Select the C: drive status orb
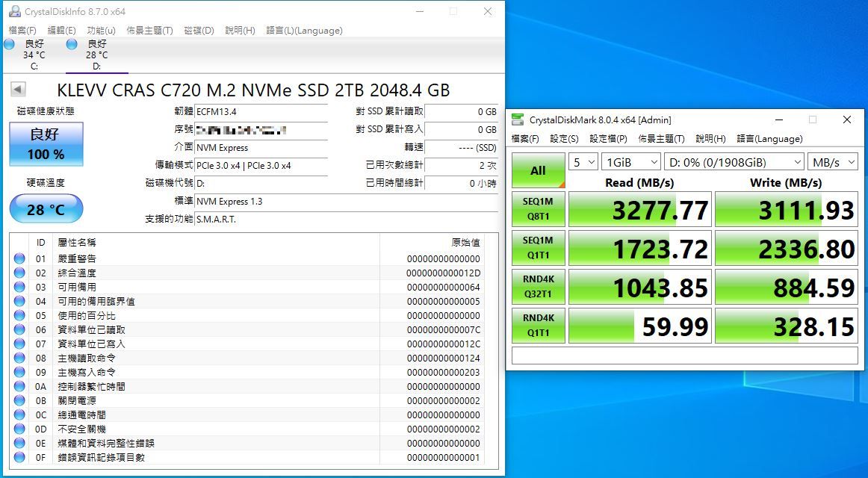 pyautogui.click(x=10, y=44)
